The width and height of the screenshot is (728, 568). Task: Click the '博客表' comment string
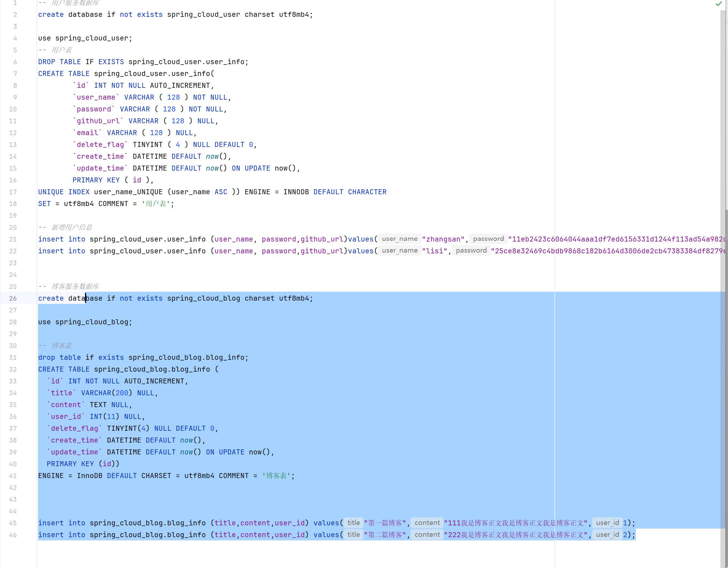pos(276,476)
